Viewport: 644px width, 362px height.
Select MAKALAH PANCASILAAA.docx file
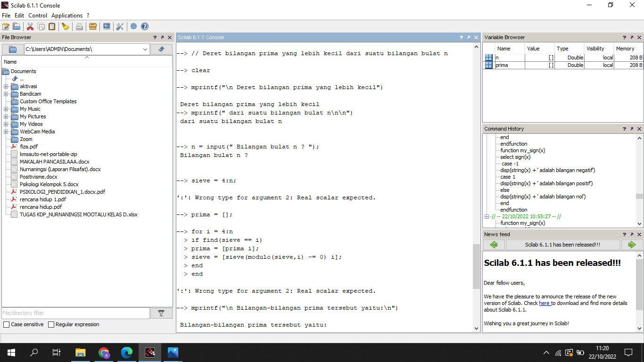click(55, 162)
